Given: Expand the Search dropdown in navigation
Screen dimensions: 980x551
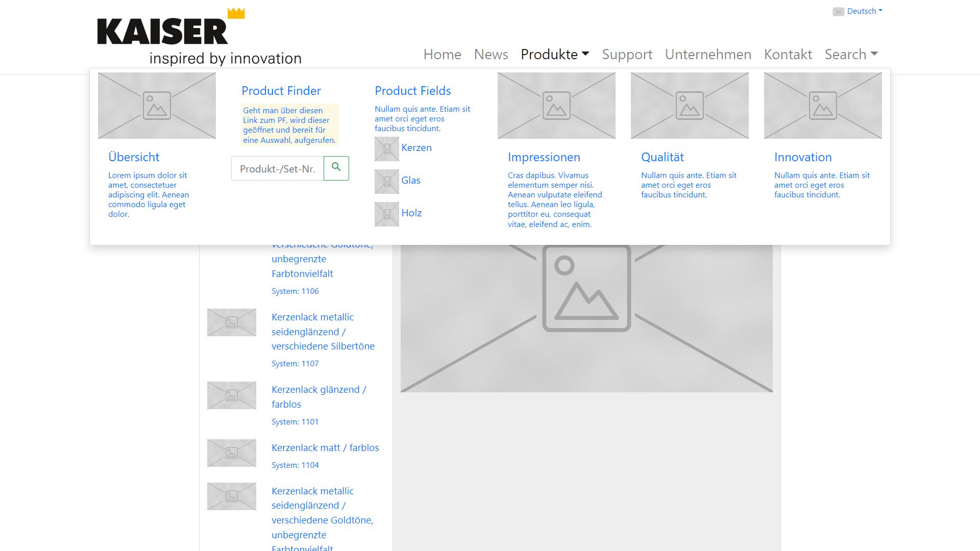Looking at the screenshot, I should pyautogui.click(x=851, y=54).
